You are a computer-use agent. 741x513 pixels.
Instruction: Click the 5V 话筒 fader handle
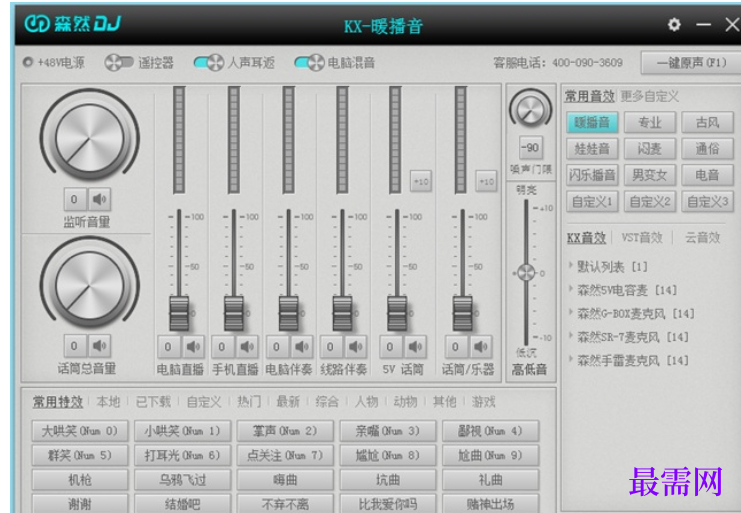pos(397,313)
